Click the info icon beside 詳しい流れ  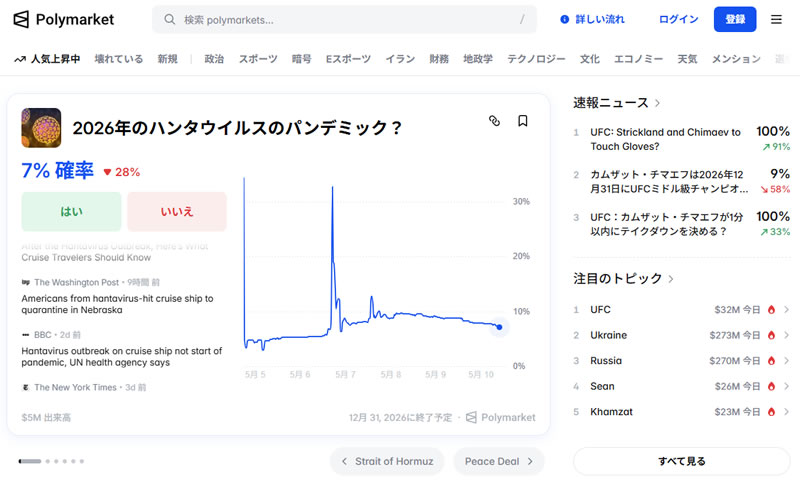[x=564, y=19]
